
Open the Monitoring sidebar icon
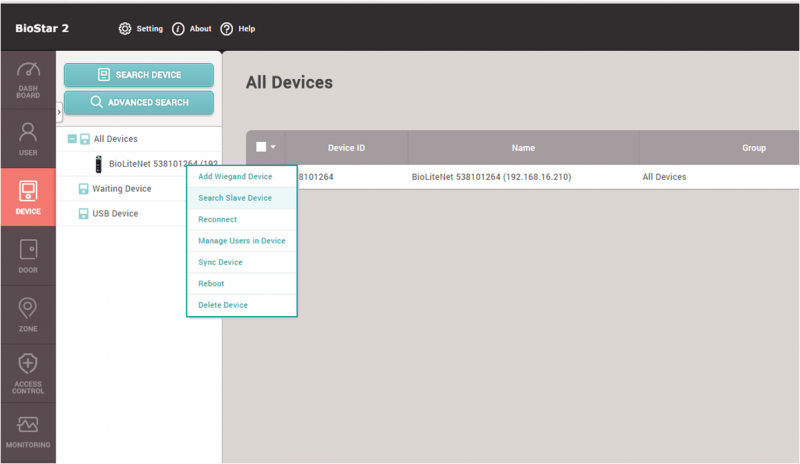point(28,425)
